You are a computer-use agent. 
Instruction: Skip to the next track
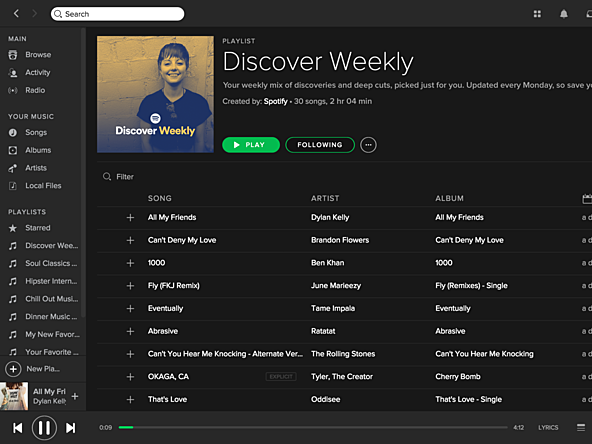71,428
